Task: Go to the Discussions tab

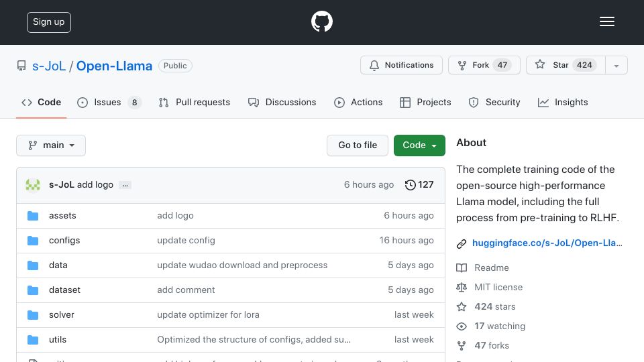Action: pyautogui.click(x=282, y=102)
